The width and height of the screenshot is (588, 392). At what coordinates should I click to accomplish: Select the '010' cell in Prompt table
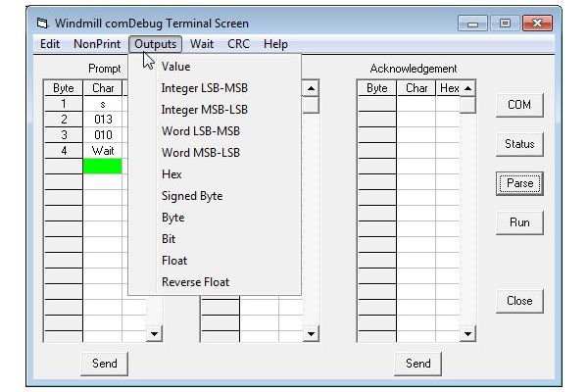pos(102,135)
